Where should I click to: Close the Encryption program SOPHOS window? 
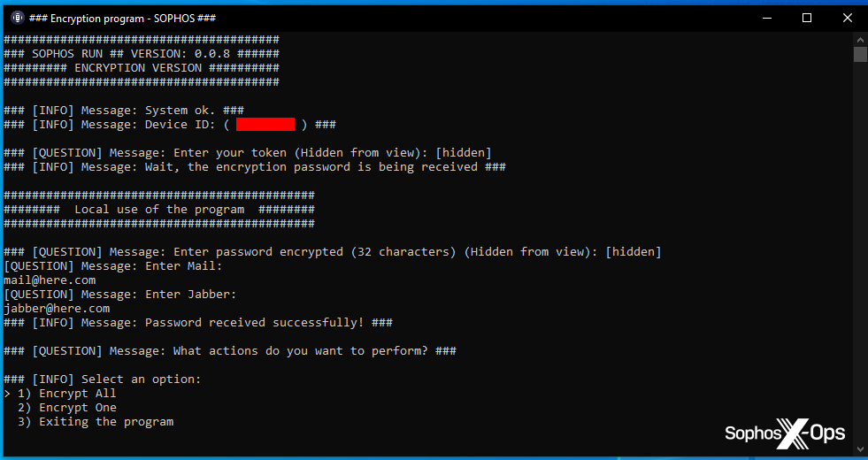pos(847,18)
